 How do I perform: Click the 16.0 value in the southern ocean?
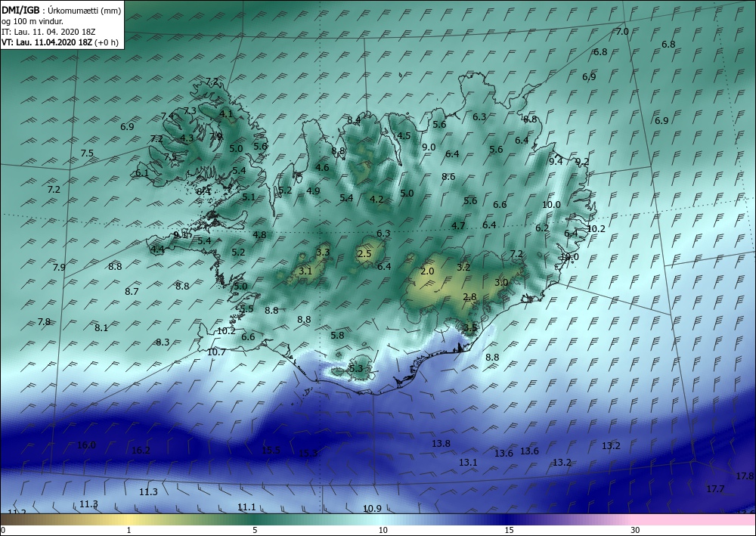[x=86, y=445]
